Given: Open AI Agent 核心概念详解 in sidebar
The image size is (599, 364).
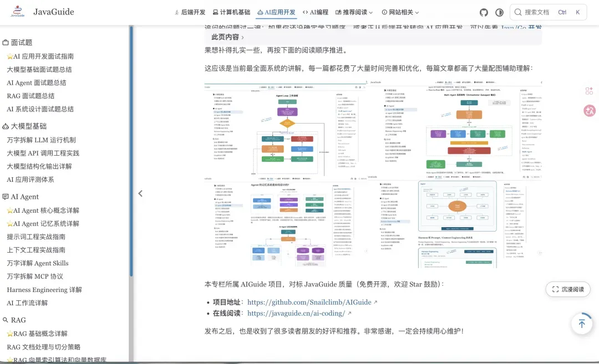Looking at the screenshot, I should click(43, 211).
